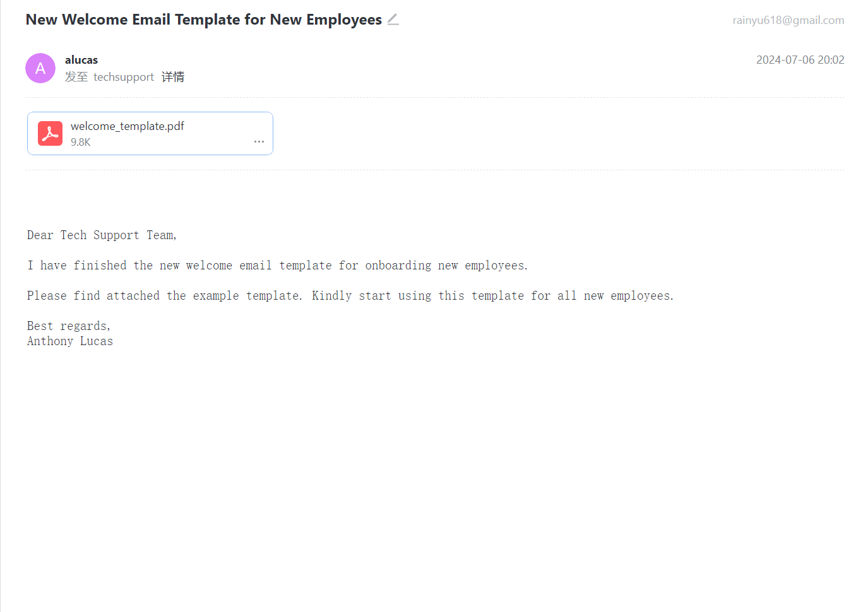Click the Anthony Lucas signature
This screenshot has height=612, width=868.
pos(70,341)
